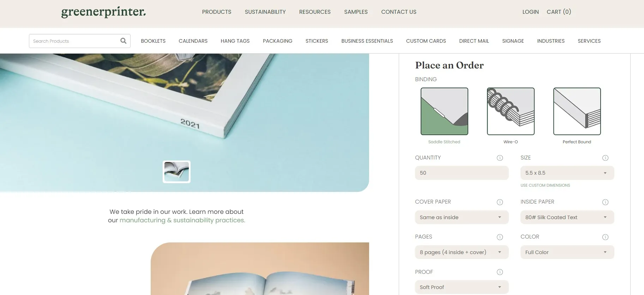
Task: Open the Sustainability menu
Action: pyautogui.click(x=265, y=12)
